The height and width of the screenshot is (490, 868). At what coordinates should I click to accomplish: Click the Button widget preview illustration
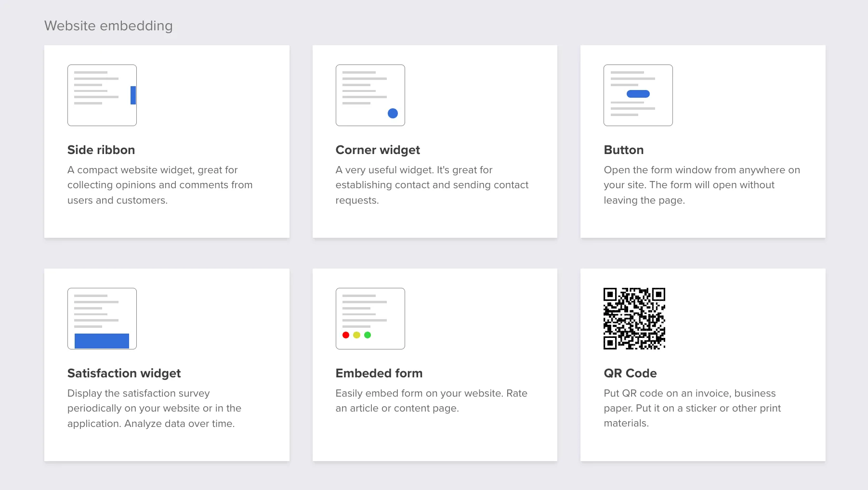638,95
